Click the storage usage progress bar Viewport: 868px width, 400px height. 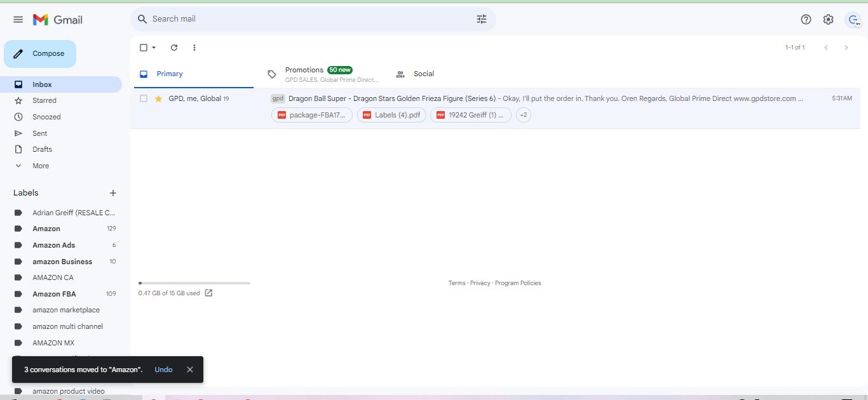[194, 283]
